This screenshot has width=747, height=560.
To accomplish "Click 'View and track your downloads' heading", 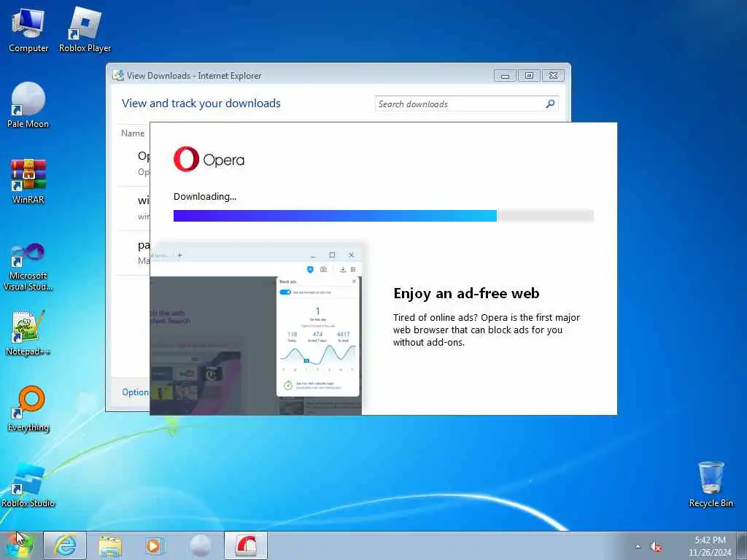I will 201,104.
